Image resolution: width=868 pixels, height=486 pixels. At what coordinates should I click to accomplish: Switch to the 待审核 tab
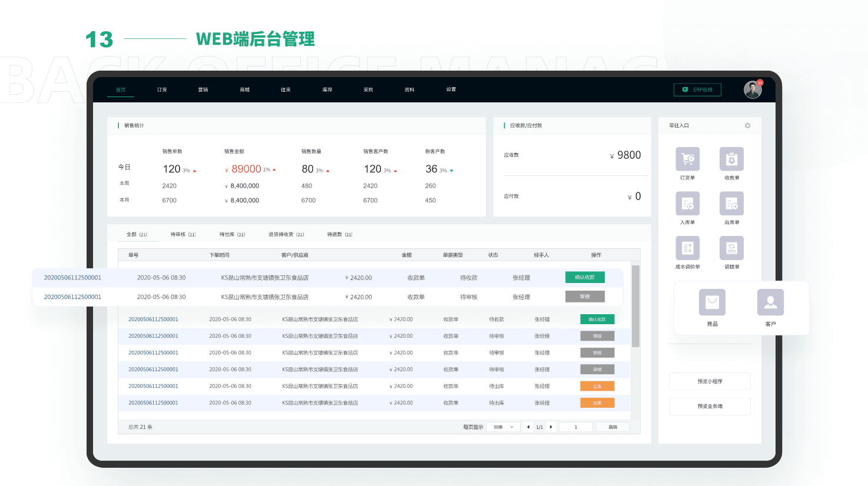click(x=183, y=234)
